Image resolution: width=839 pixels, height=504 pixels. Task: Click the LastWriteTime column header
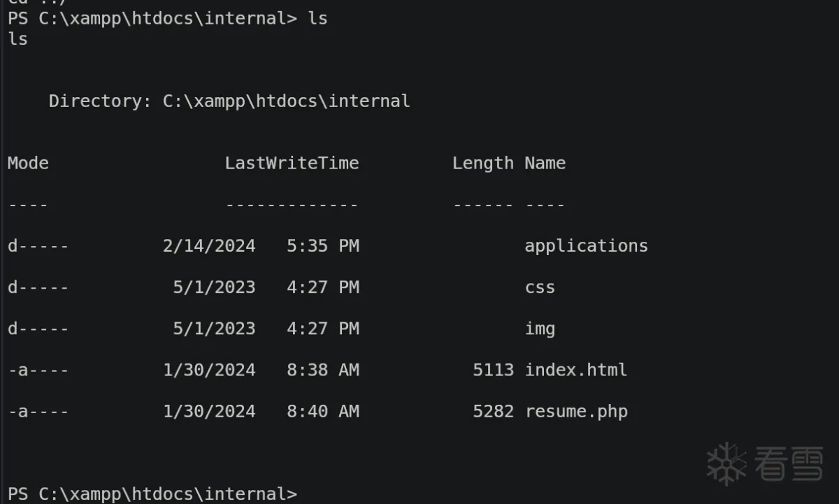(292, 164)
